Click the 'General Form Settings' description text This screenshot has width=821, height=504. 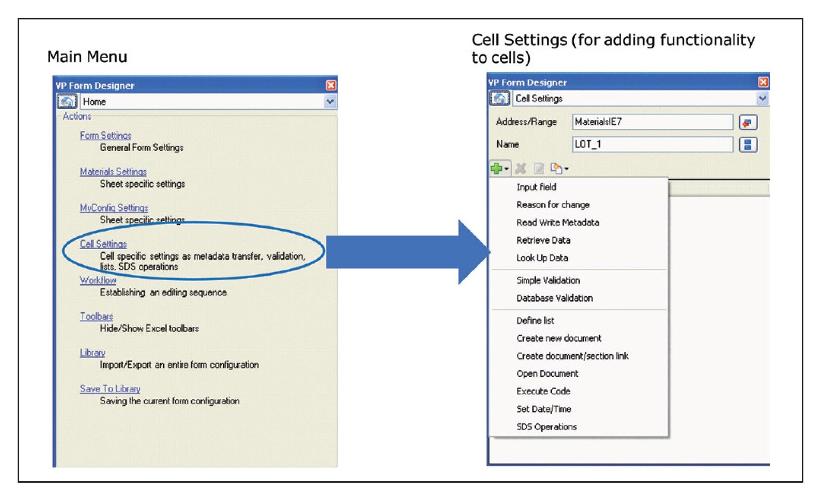[x=142, y=148]
